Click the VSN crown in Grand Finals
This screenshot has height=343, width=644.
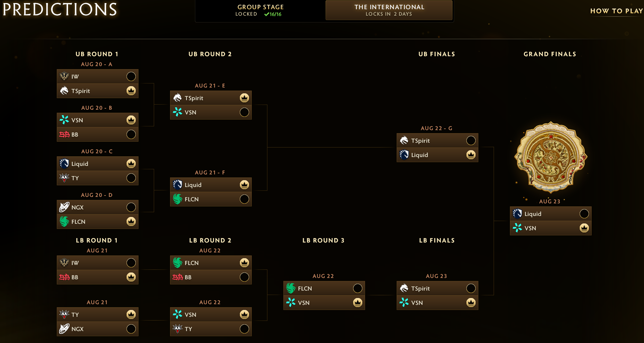(x=584, y=228)
